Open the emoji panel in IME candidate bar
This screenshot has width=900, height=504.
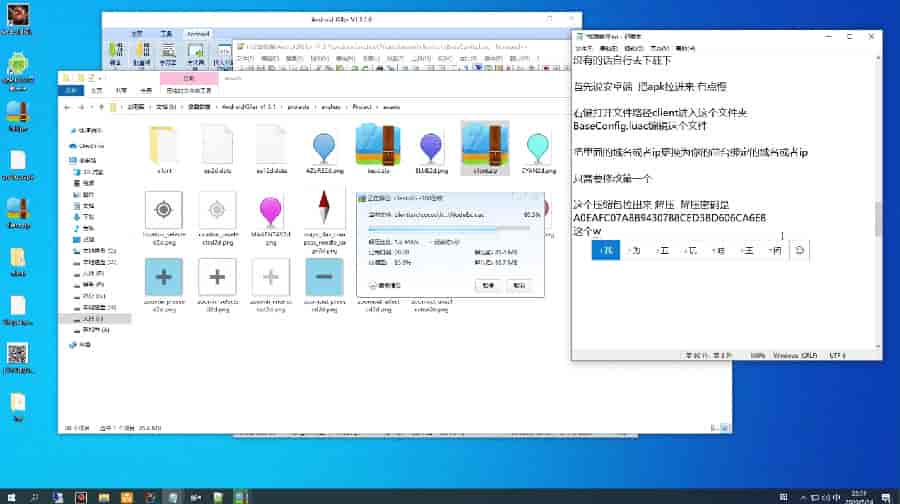tap(798, 250)
